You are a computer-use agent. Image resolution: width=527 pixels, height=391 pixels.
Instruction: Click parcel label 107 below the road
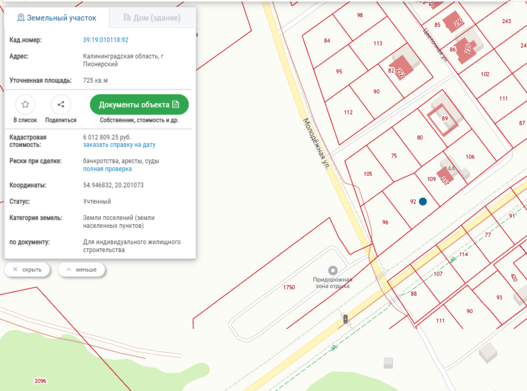438,274
